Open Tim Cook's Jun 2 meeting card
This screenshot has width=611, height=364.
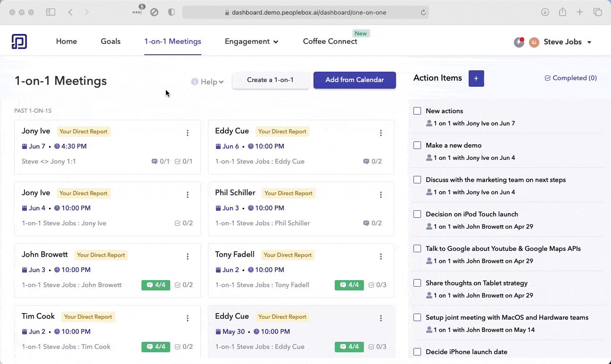pyautogui.click(x=107, y=332)
